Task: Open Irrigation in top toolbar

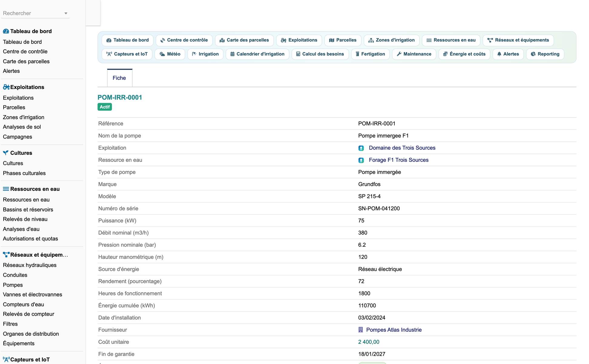Action: coord(205,54)
